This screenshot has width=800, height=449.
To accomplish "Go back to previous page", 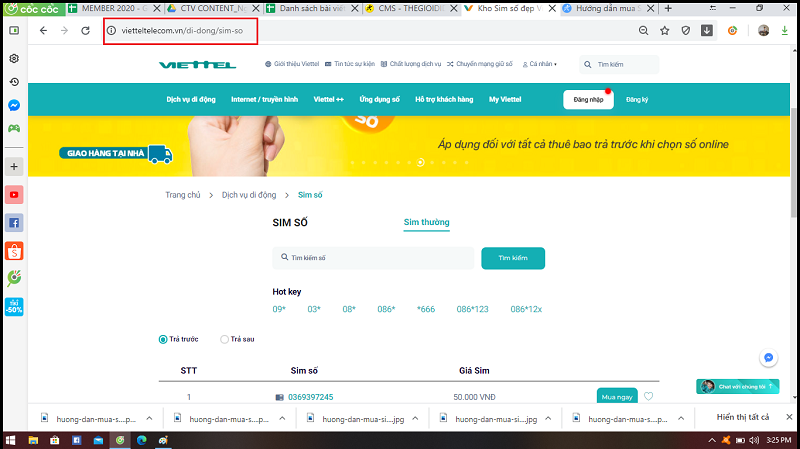I will [x=43, y=31].
